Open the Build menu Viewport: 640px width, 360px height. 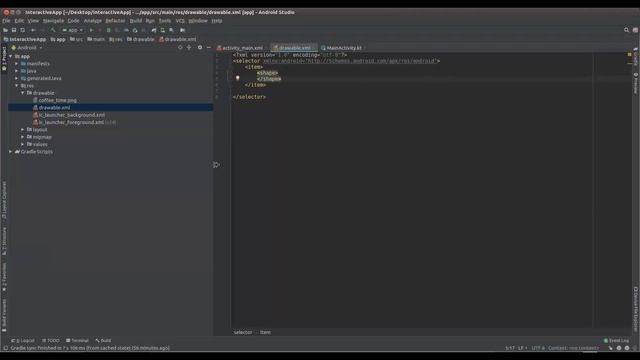click(136, 20)
